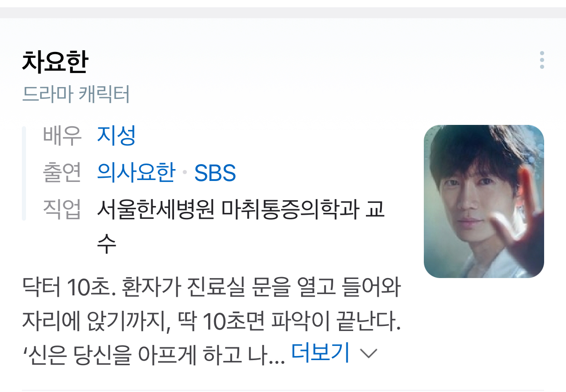This screenshot has width=566, height=392.
Task: Open actor link 지성
Action: [x=116, y=136]
